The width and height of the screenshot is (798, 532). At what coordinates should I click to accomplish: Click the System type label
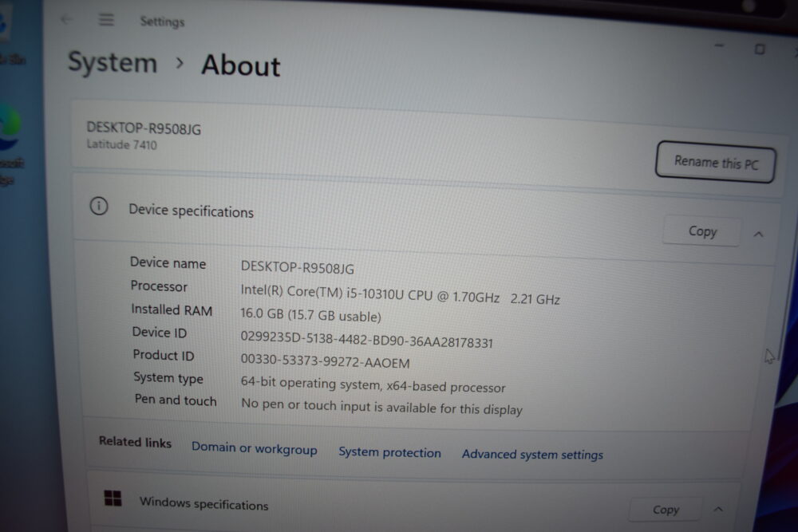[168, 378]
